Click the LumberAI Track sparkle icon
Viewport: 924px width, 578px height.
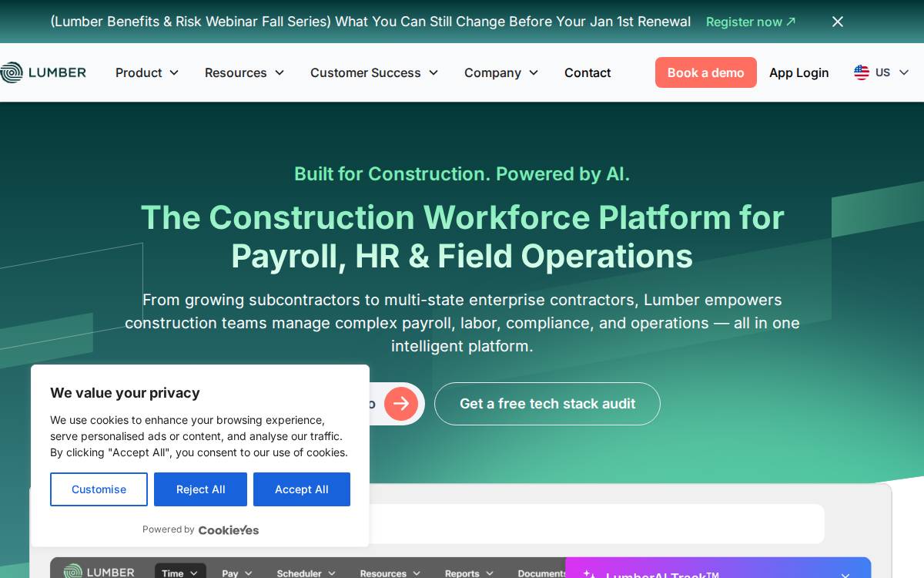(589, 574)
